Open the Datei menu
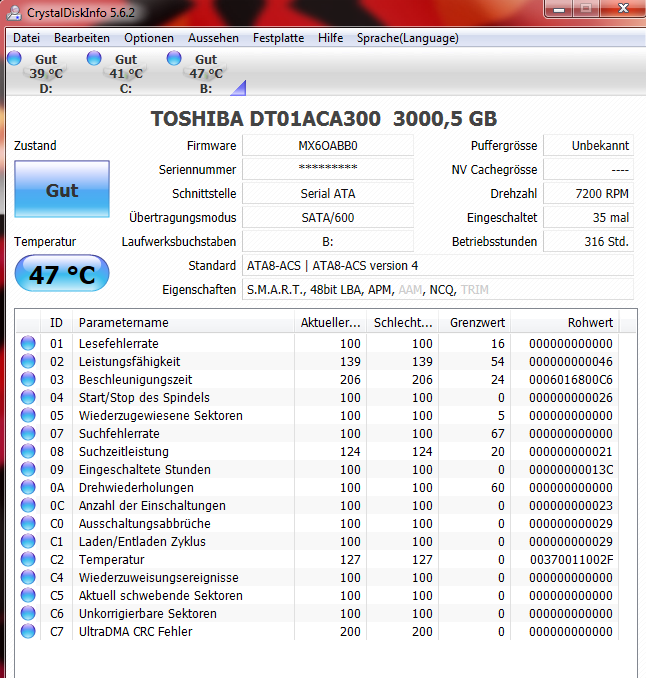 pos(26,38)
